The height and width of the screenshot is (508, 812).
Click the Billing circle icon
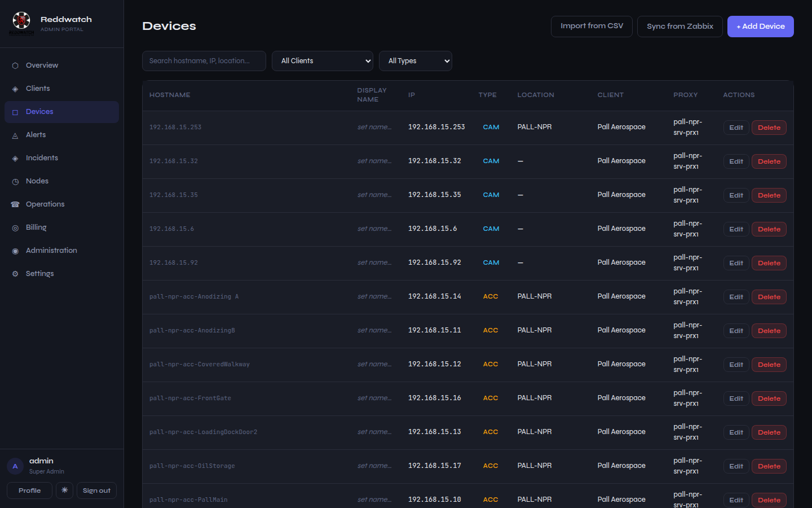(15, 227)
